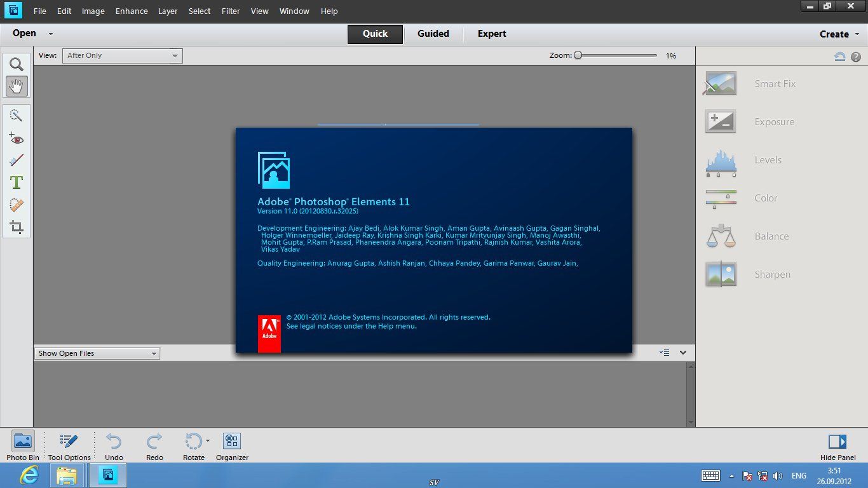Hide the right adjustments panel
868x488 pixels.
[837, 446]
